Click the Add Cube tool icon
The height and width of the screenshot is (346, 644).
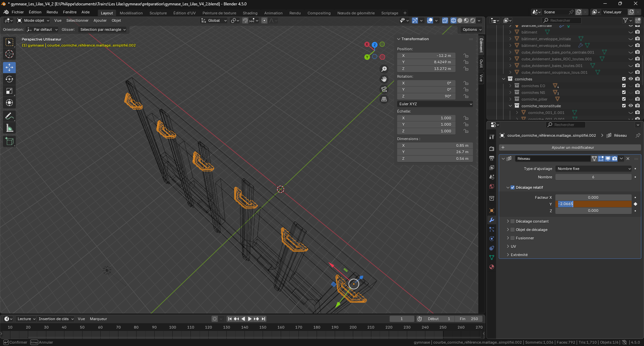9,141
